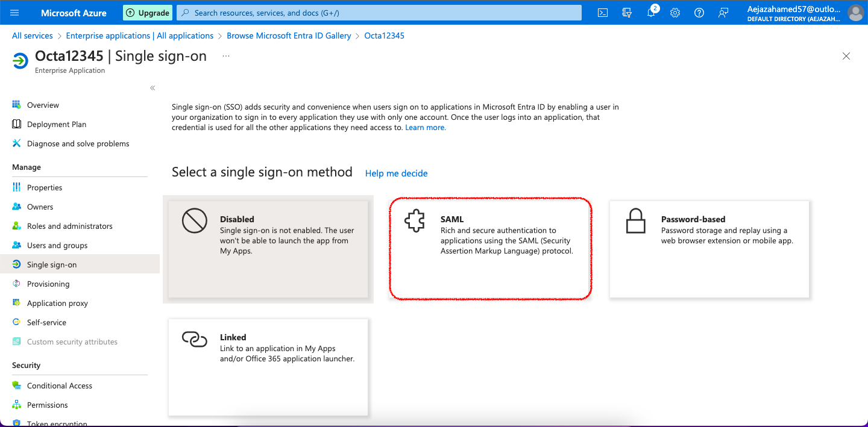
Task: Go to All services breadcrumb
Action: (x=33, y=36)
